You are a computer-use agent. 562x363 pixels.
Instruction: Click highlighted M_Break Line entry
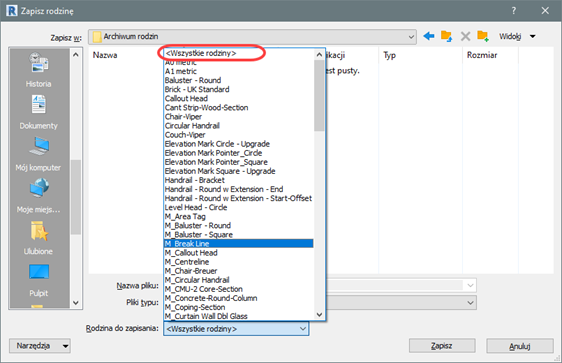tap(238, 244)
